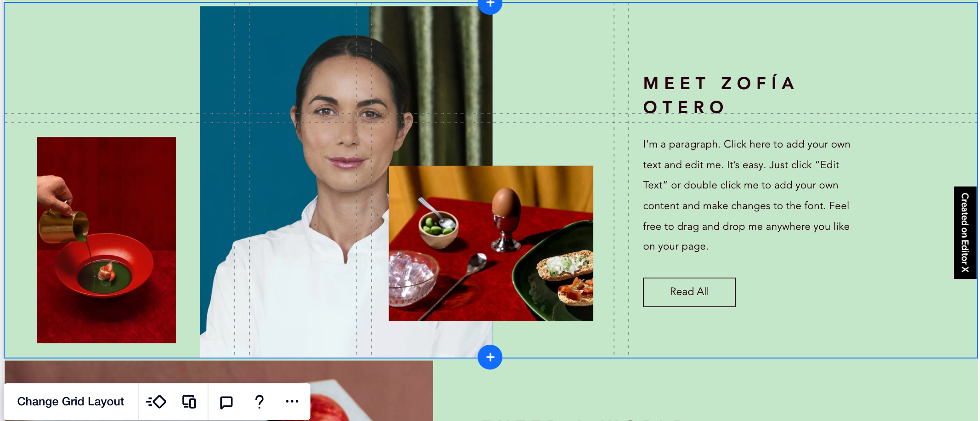
Task: Select the paragraph text block
Action: (747, 195)
